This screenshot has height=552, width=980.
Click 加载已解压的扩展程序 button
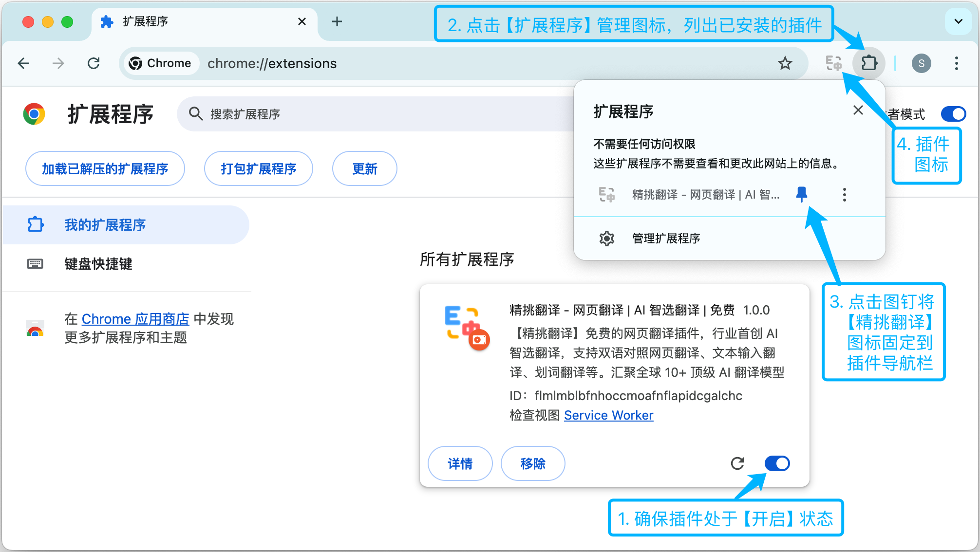[x=105, y=168]
